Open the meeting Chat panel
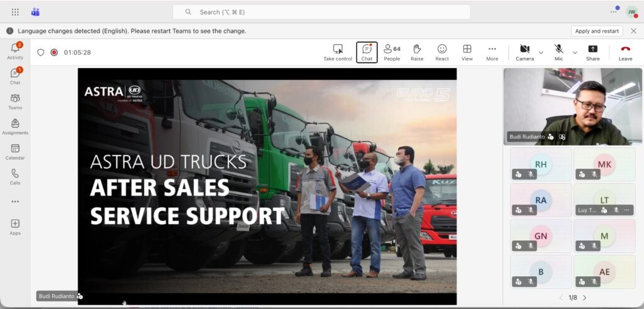Image resolution: width=644 pixels, height=309 pixels. pos(367,53)
